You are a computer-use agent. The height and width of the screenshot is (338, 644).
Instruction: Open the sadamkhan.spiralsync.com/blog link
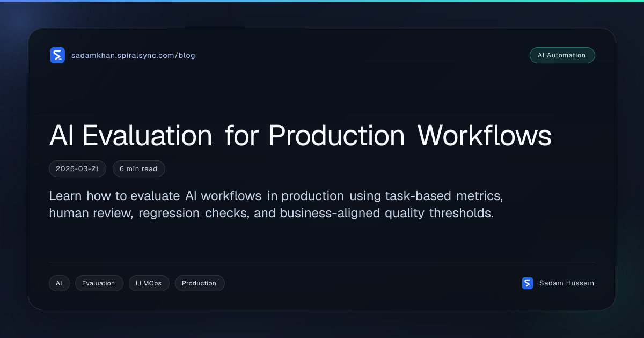tap(133, 55)
